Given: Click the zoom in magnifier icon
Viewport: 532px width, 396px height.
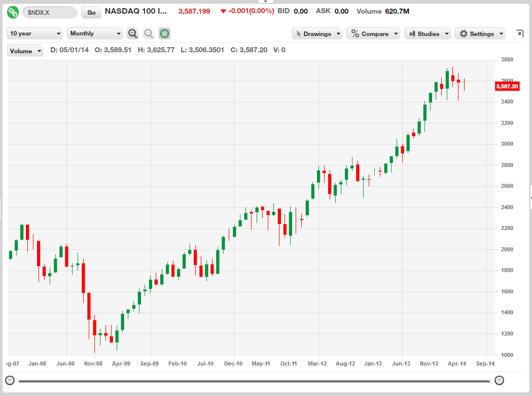Looking at the screenshot, I should click(132, 34).
